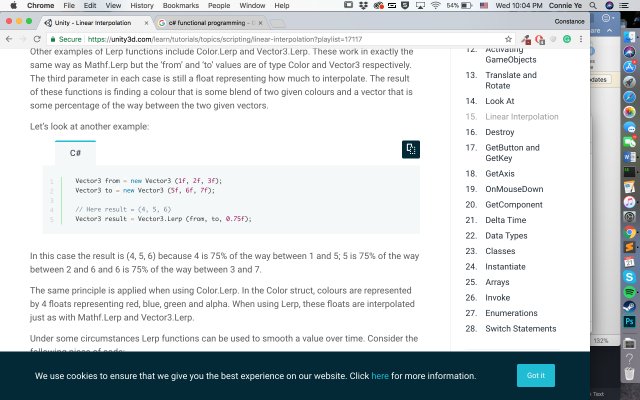Viewport: 640px width, 400px height.
Task: Close the Unity Linear Interpolation tab
Action: click(x=147, y=23)
